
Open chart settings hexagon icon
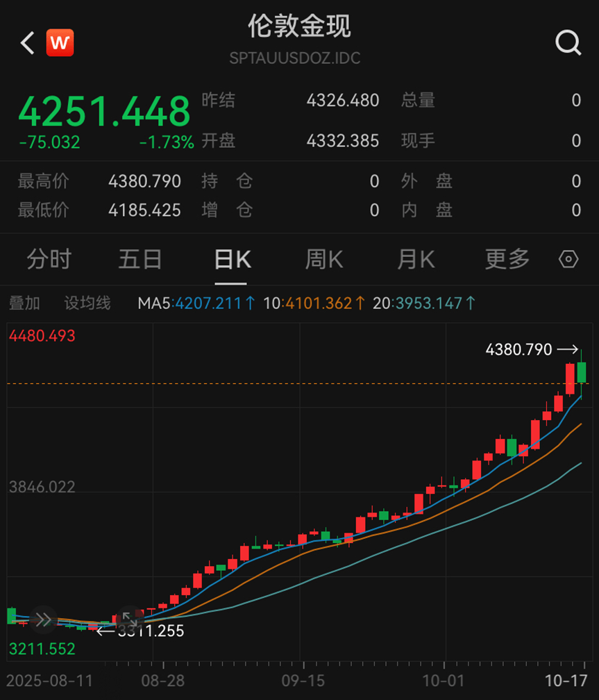coord(568,260)
